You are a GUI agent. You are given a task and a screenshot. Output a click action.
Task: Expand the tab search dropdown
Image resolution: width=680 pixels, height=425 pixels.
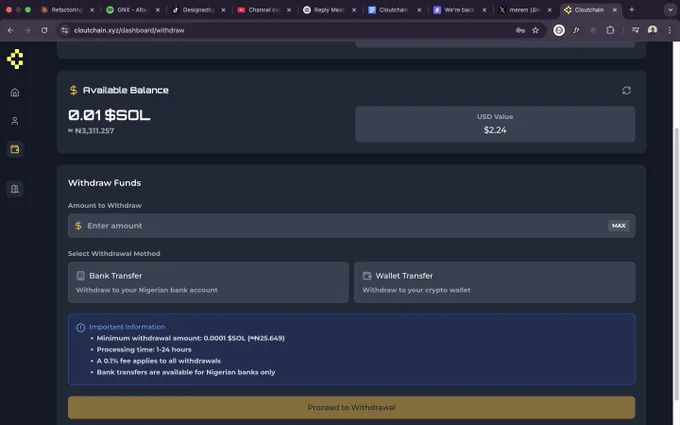(670, 10)
